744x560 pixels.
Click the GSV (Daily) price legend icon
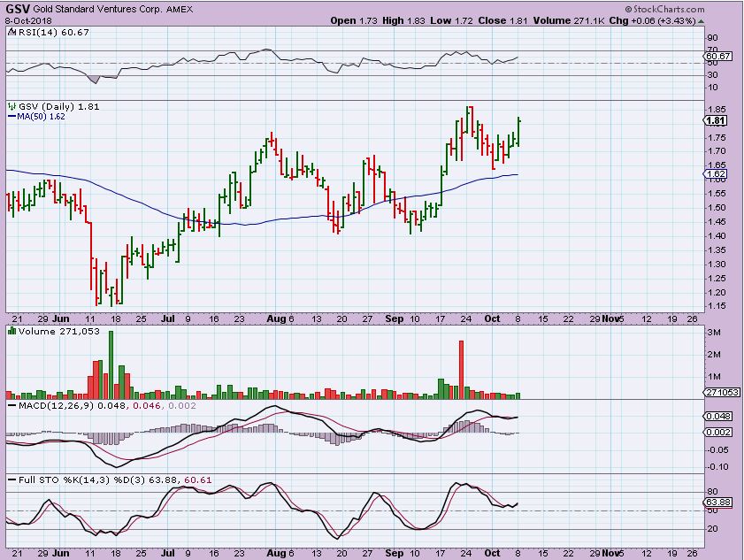pos(11,105)
